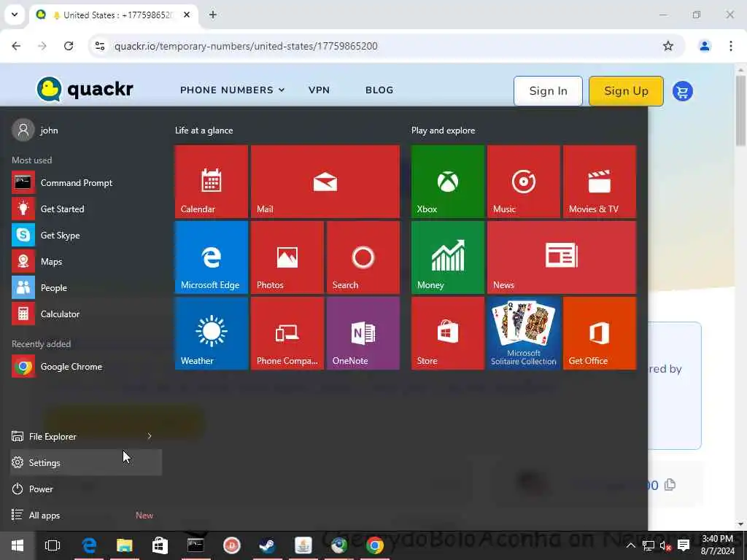View site information icon in address bar
This screenshot has height=560, width=747.
click(x=99, y=46)
